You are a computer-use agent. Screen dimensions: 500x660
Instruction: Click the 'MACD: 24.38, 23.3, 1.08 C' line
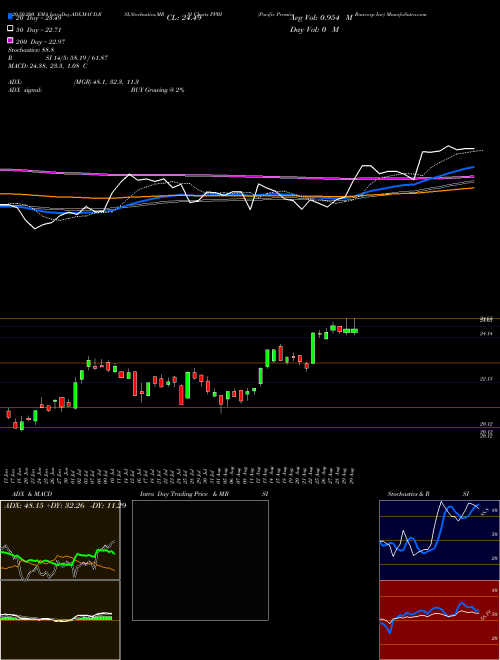coord(48,66)
